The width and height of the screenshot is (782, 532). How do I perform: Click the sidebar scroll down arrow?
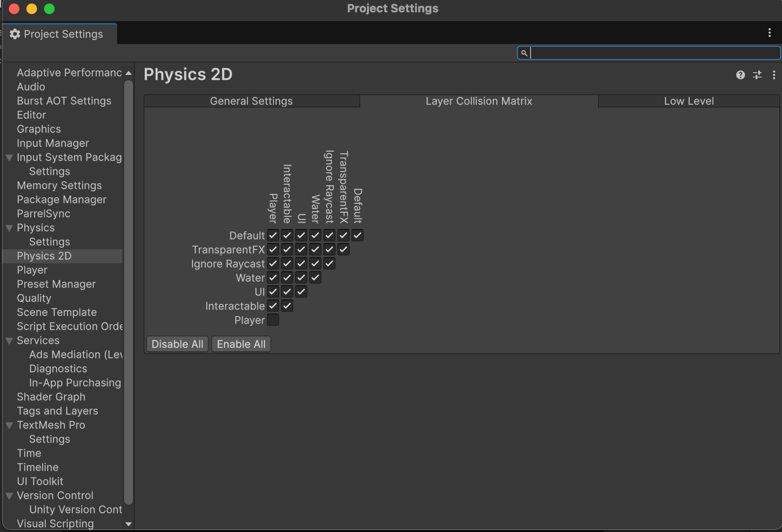pos(129,524)
